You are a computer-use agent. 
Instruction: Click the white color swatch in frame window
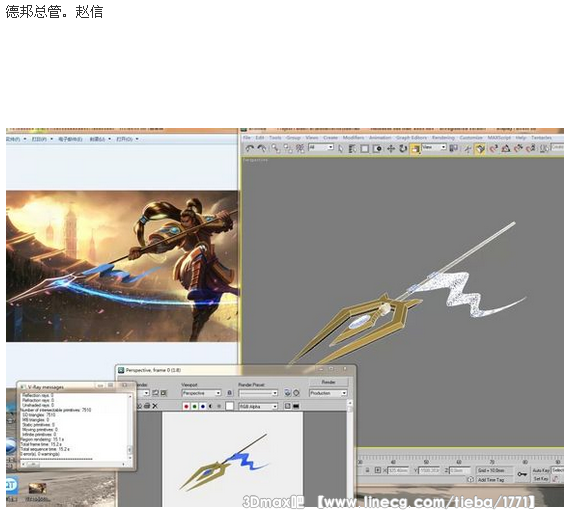(229, 406)
